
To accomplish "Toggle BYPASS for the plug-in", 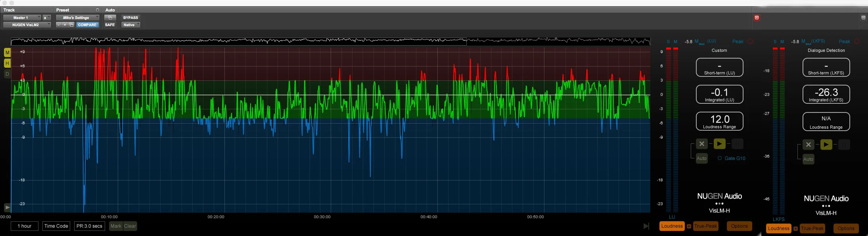I will (130, 18).
